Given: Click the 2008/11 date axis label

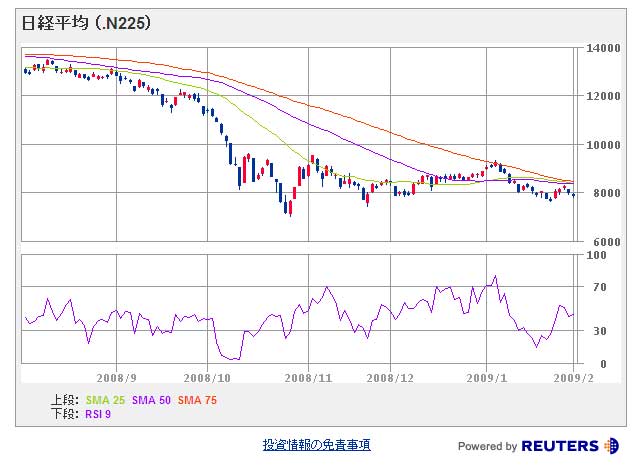Looking at the screenshot, I should pos(308,378).
